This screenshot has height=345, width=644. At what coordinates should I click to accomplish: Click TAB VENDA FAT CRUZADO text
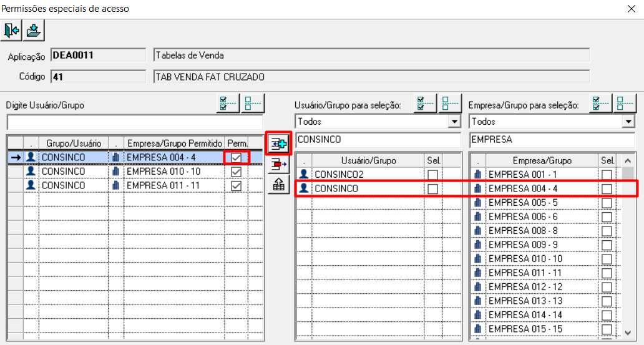[x=210, y=77]
